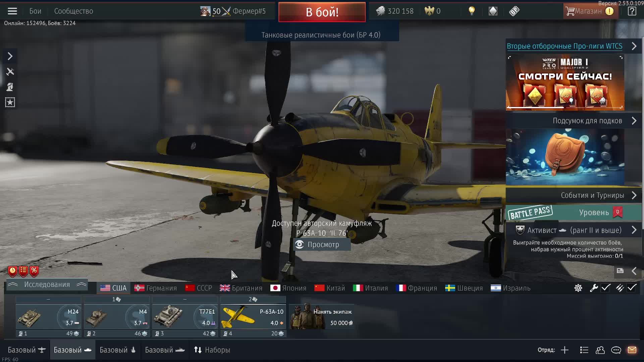Open the hamburger main menu

tap(12, 11)
